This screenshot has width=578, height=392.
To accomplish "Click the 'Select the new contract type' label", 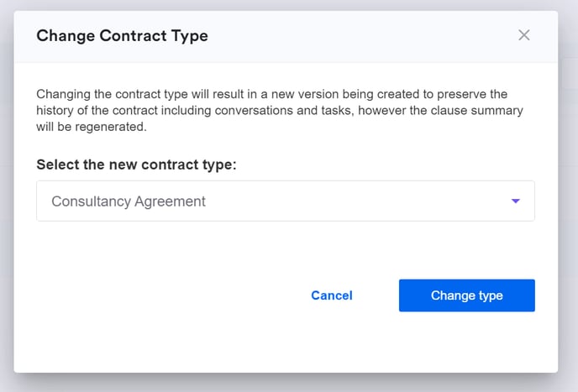I will [136, 165].
